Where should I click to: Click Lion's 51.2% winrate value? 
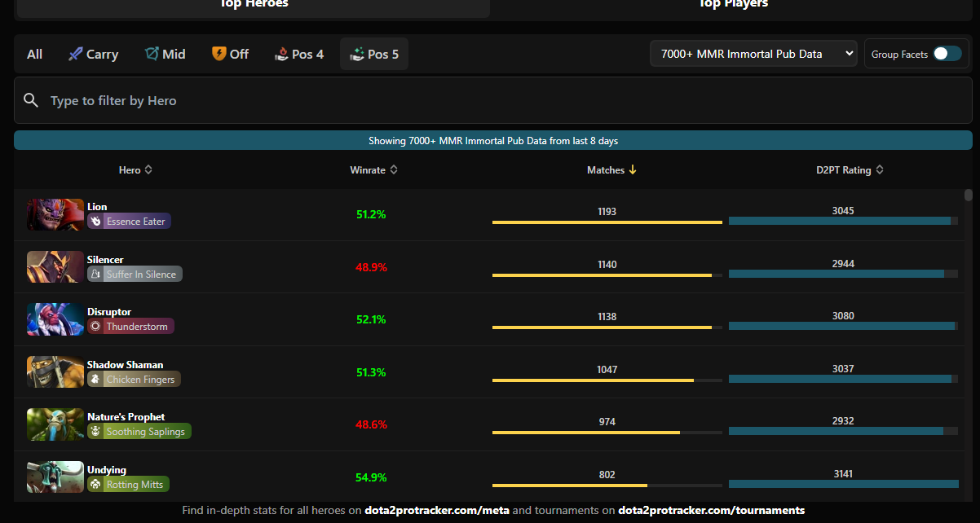371,215
